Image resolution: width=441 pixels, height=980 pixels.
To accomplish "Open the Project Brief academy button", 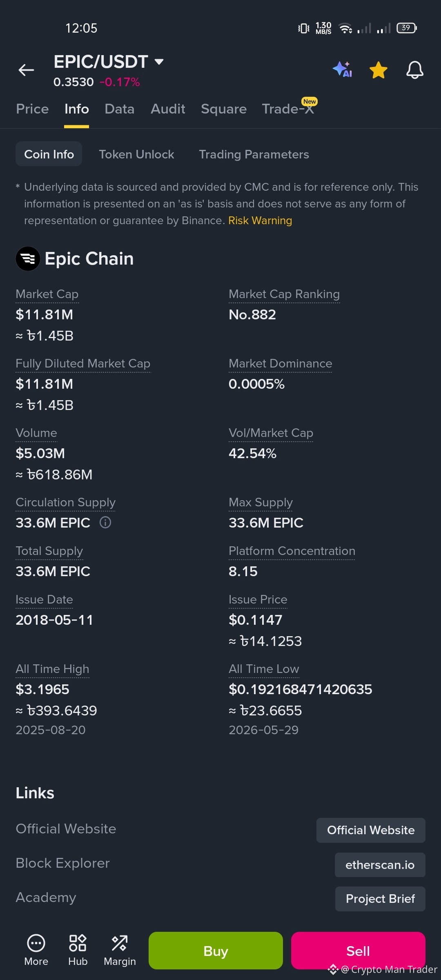I will pos(380,899).
